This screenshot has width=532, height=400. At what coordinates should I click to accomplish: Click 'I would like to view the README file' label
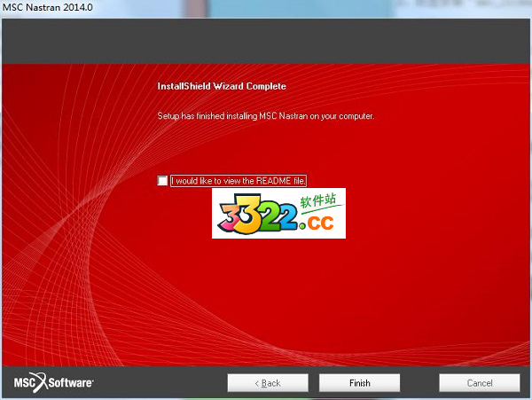tap(239, 181)
